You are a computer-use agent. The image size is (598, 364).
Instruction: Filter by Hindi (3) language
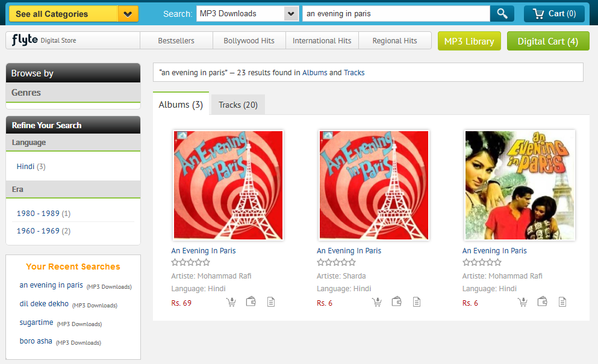[x=31, y=167]
